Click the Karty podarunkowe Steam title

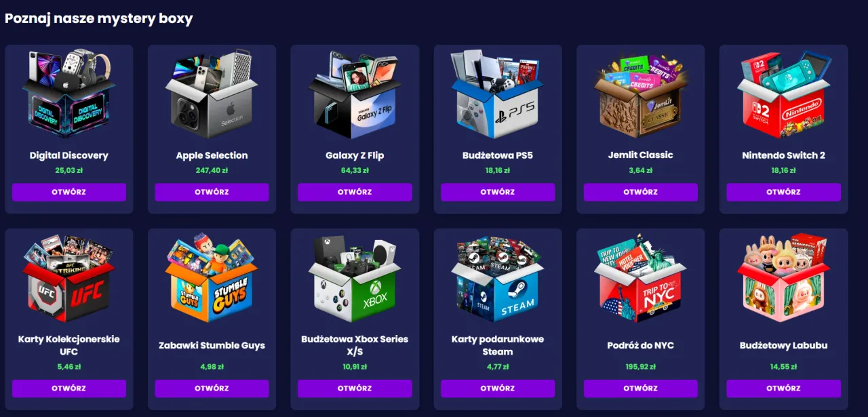(x=498, y=345)
